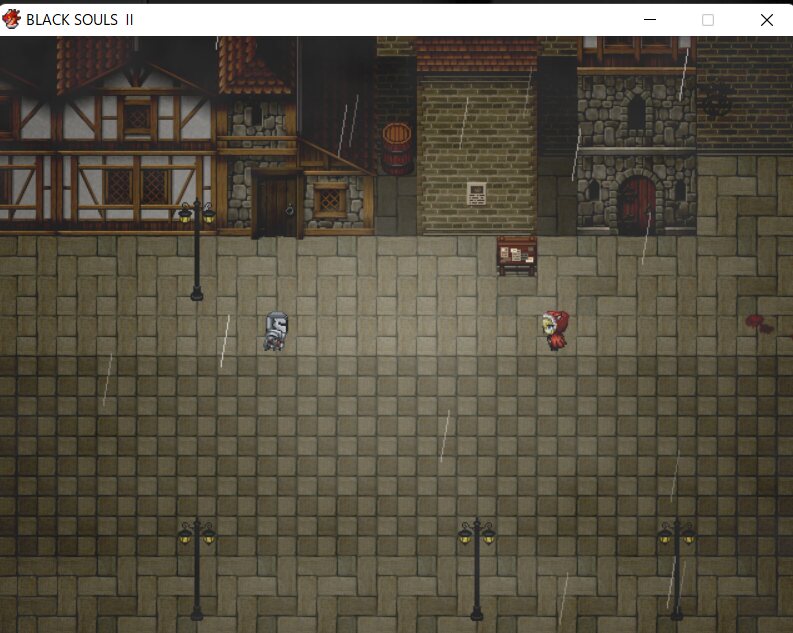Click the wooden notice board with papers

pos(516,255)
